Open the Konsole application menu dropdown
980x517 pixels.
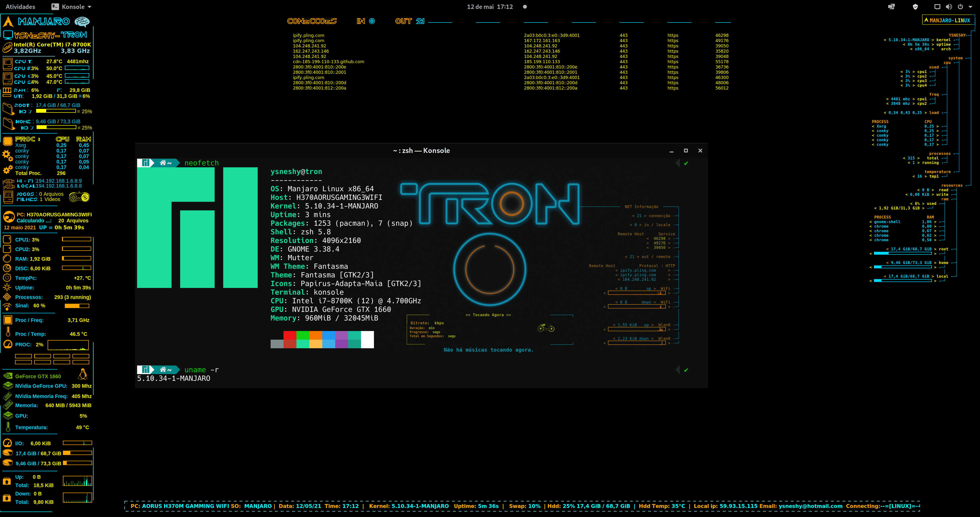point(72,6)
